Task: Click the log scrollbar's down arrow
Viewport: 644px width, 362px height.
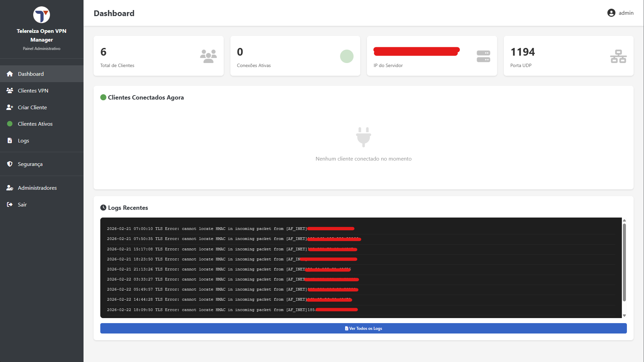Action: [624, 315]
